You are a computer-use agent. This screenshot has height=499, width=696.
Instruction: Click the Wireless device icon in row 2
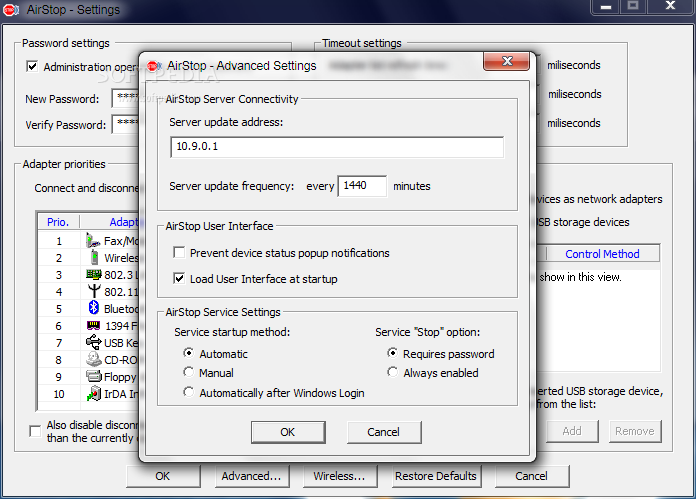tap(94, 257)
